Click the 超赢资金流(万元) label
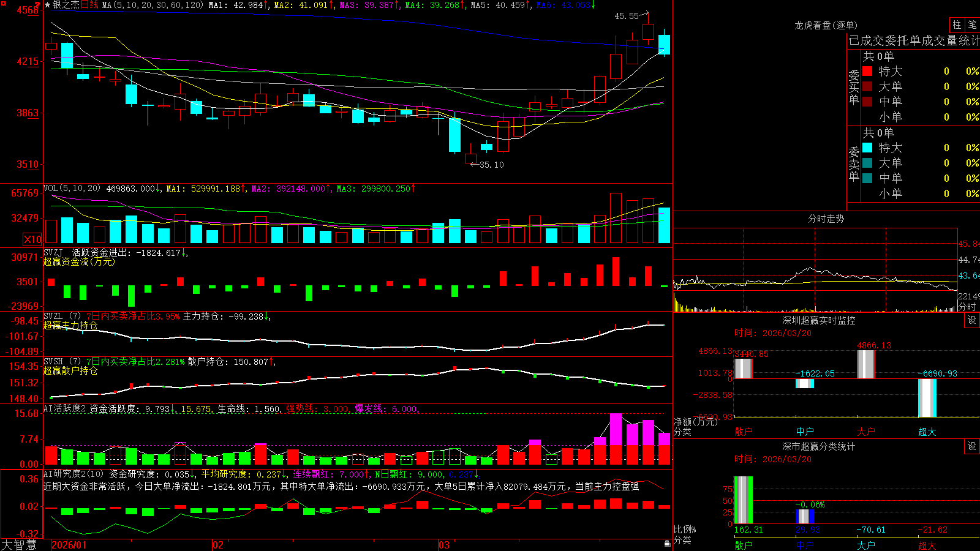 pos(79,261)
